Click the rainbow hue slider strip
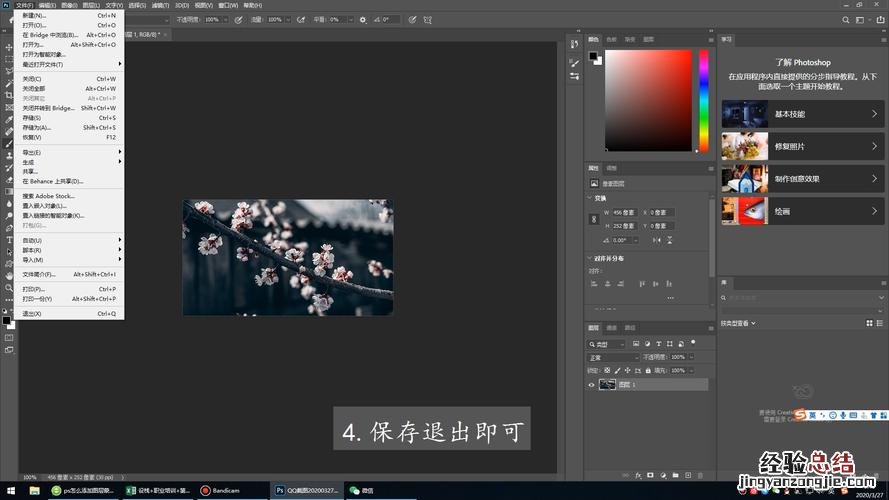This screenshot has width=889, height=500. tap(705, 98)
